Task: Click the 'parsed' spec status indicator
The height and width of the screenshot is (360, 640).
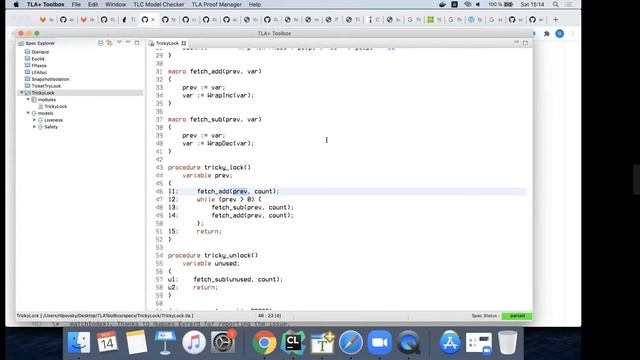Action: click(x=517, y=316)
